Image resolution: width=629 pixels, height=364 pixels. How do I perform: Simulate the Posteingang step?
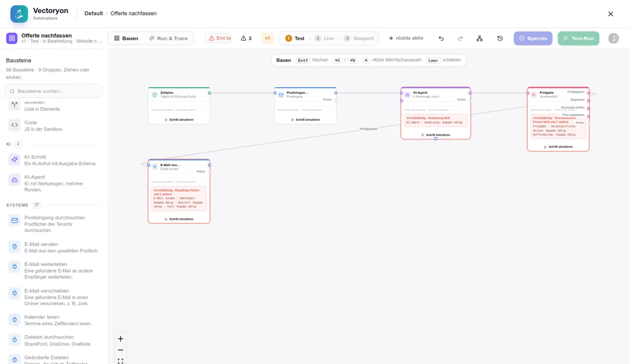305,119
